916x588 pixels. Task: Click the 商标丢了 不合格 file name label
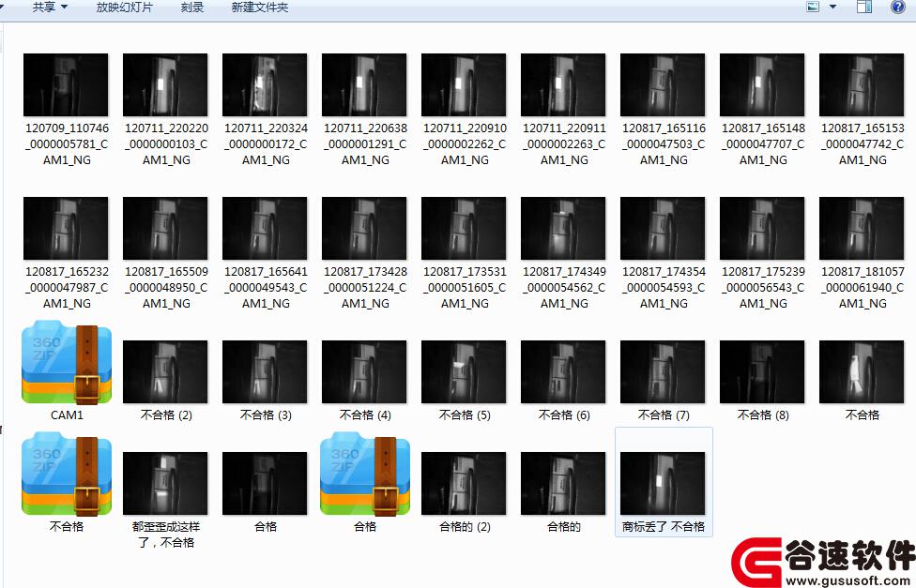click(663, 527)
